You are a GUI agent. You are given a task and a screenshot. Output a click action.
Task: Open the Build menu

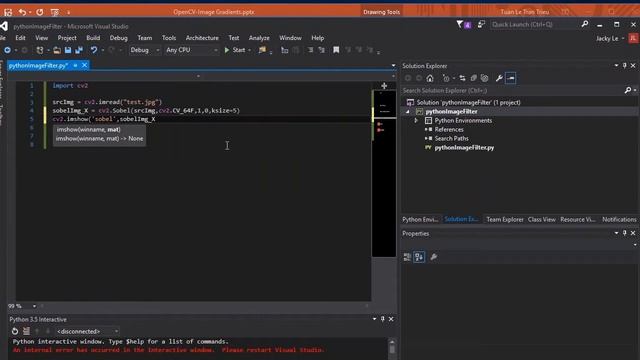[93, 38]
